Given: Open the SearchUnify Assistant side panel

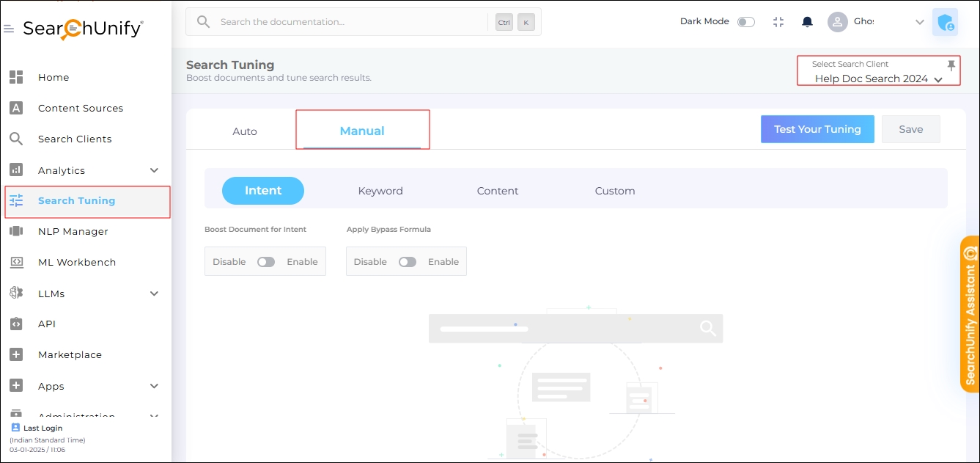Looking at the screenshot, I should click(x=970, y=314).
